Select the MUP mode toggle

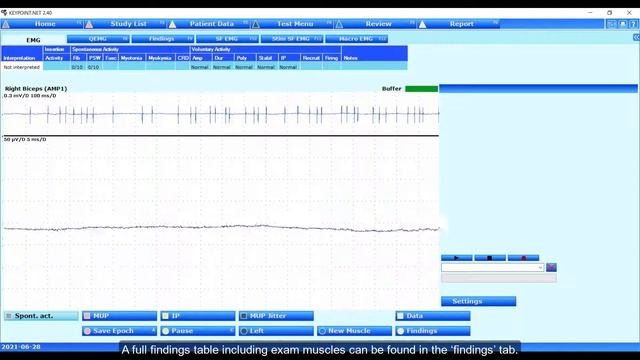[x=119, y=316]
